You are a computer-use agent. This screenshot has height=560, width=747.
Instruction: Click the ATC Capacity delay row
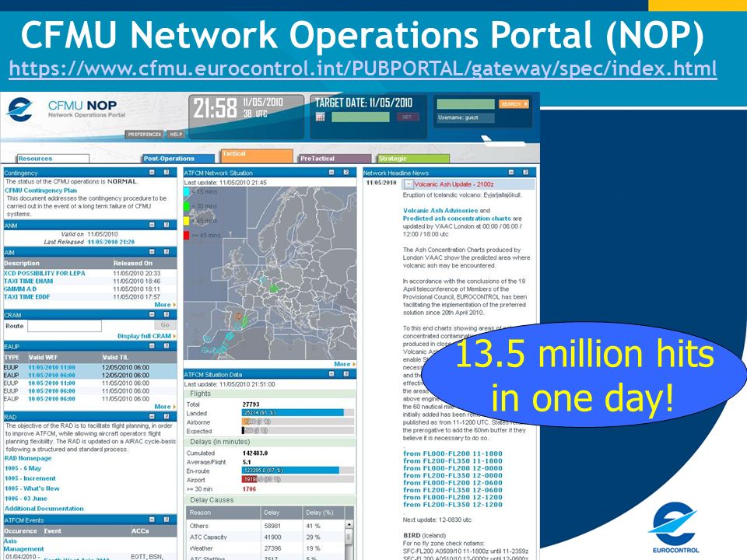[265, 537]
